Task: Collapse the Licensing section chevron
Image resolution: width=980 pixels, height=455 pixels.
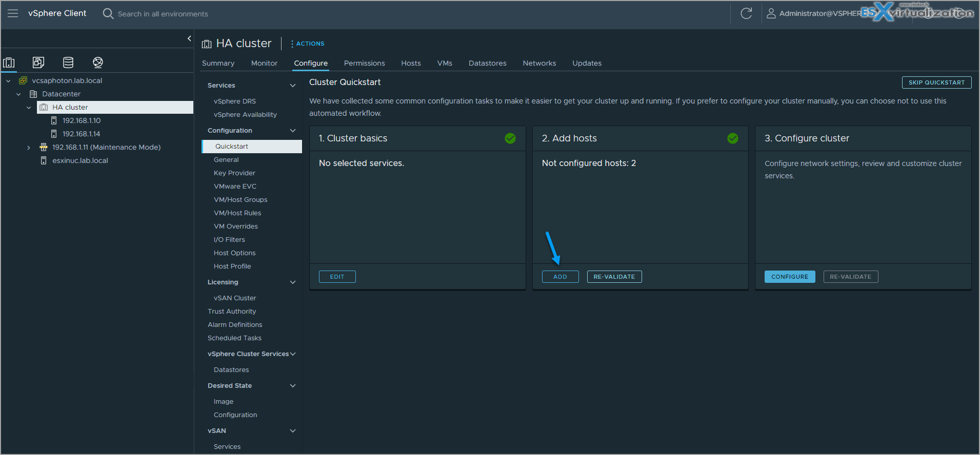Action: point(293,282)
